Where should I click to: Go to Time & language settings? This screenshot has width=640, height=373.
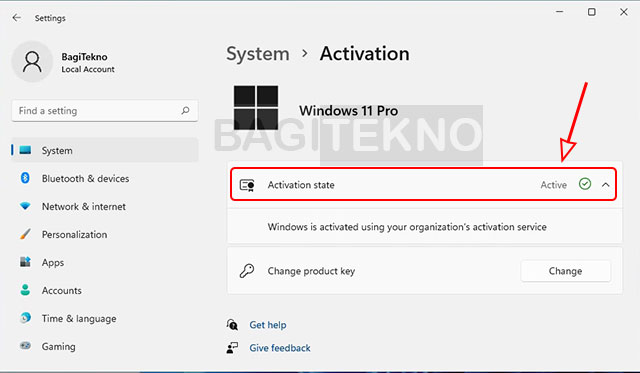pyautogui.click(x=105, y=318)
